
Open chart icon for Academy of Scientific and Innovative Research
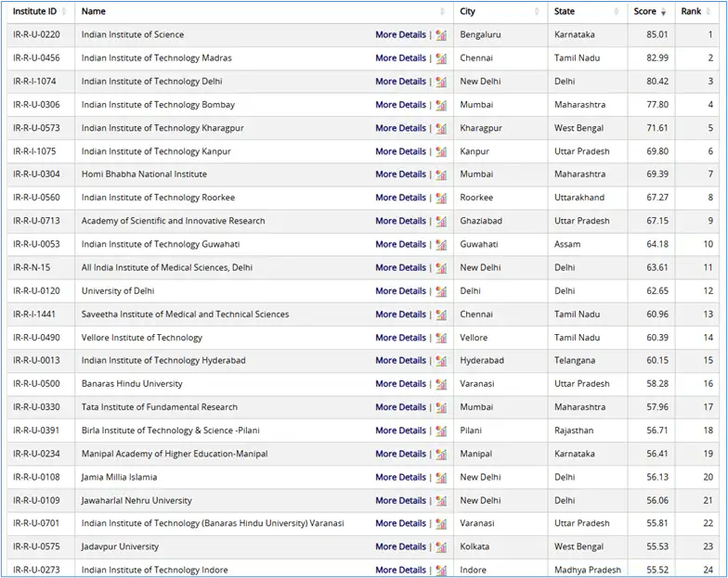441,221
